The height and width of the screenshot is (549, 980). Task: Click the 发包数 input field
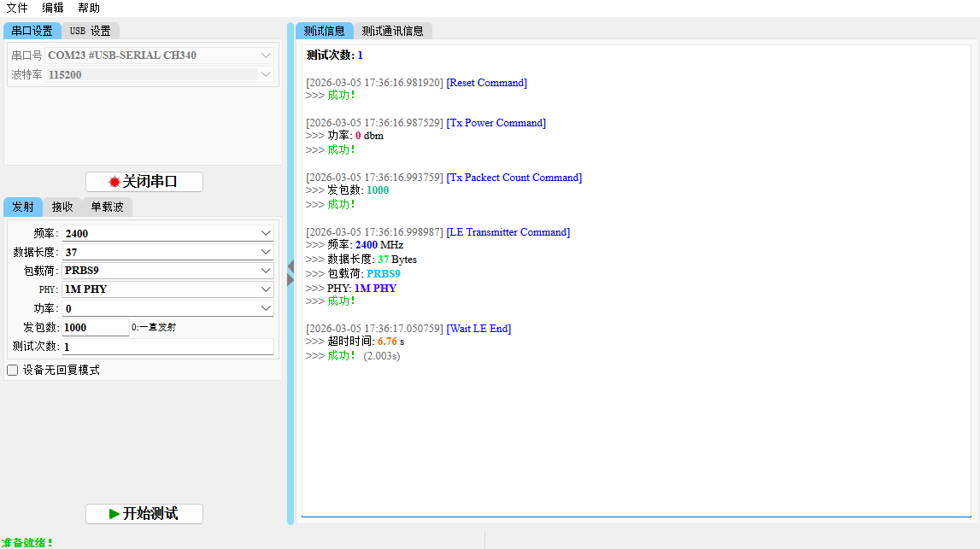pos(95,327)
